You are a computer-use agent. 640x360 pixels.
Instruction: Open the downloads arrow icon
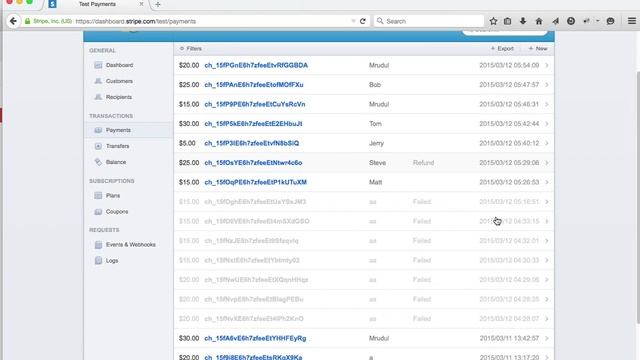tap(523, 21)
